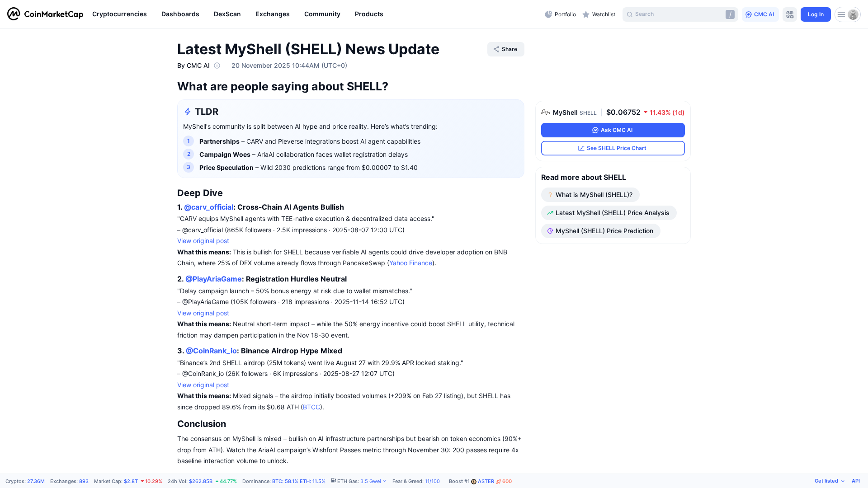Click the ASTER boost coin icon
Image resolution: width=868 pixels, height=488 pixels.
(x=474, y=482)
